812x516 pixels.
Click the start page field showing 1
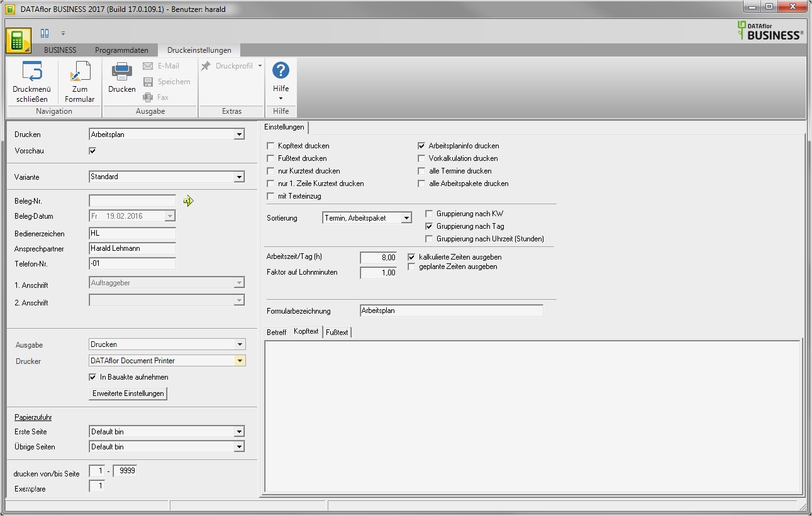point(97,471)
